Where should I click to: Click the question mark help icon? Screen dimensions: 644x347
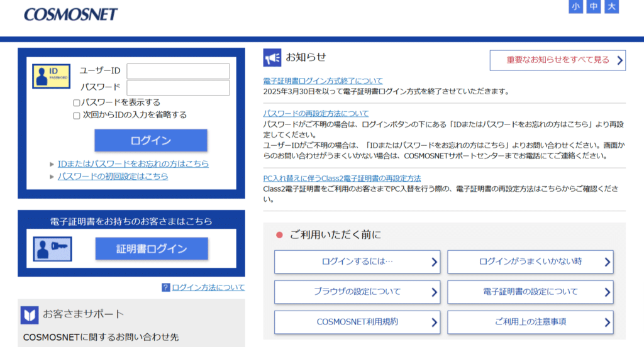[166, 287]
